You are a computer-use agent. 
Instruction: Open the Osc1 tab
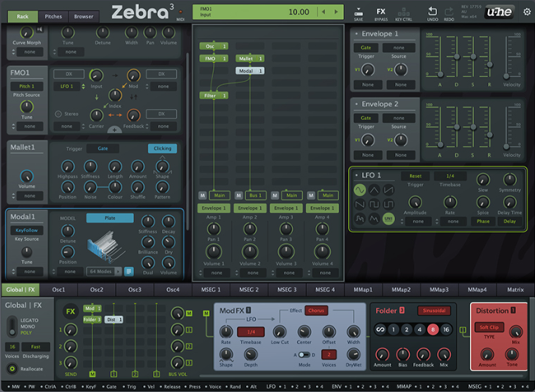58,290
